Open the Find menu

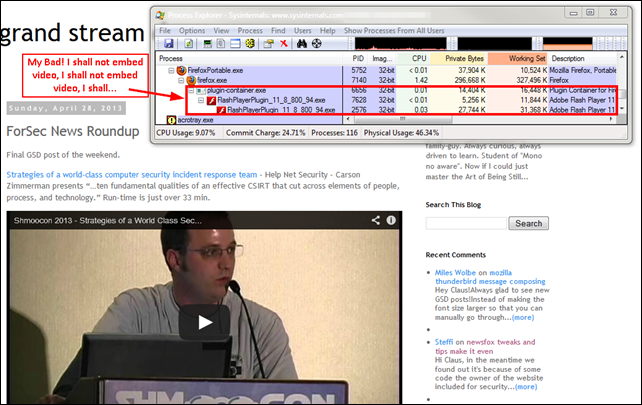click(278, 31)
